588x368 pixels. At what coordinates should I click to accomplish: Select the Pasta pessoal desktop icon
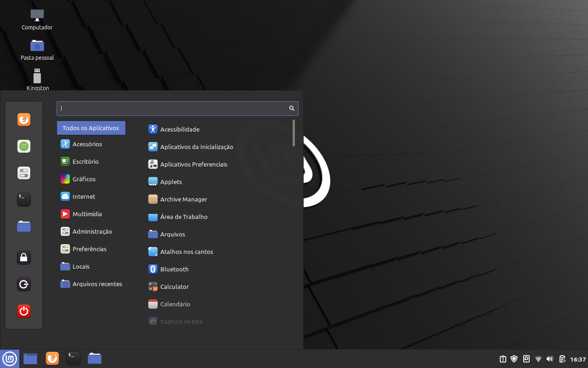(x=37, y=50)
